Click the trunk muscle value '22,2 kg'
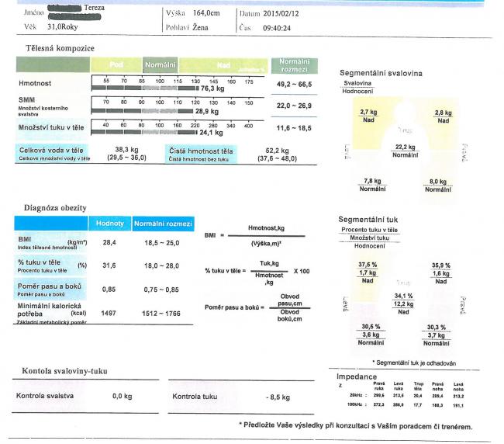504x444 pixels. pos(406,147)
